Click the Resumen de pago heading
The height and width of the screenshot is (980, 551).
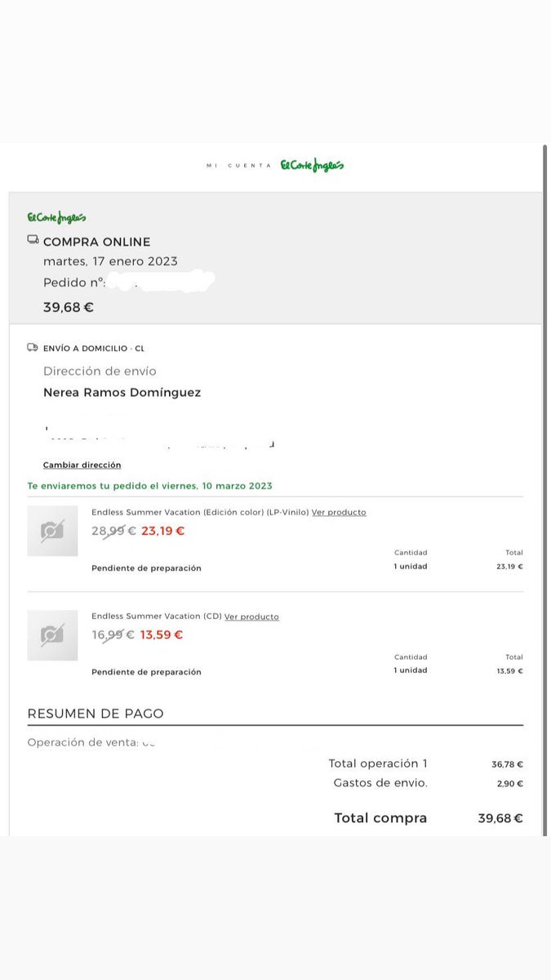pyautogui.click(x=96, y=714)
